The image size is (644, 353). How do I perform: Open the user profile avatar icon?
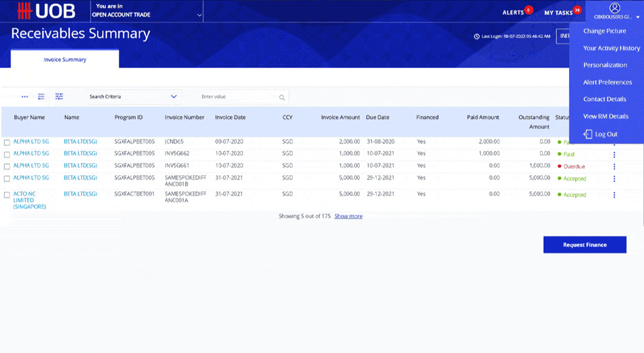(x=615, y=8)
